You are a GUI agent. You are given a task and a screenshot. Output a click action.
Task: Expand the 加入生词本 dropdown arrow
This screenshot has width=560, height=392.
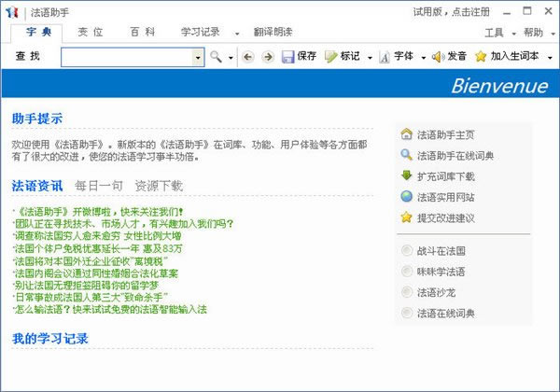pos(550,58)
